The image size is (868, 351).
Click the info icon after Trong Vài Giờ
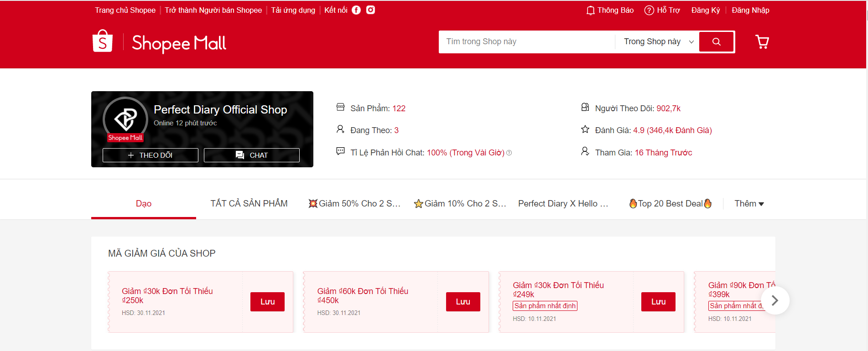click(509, 153)
